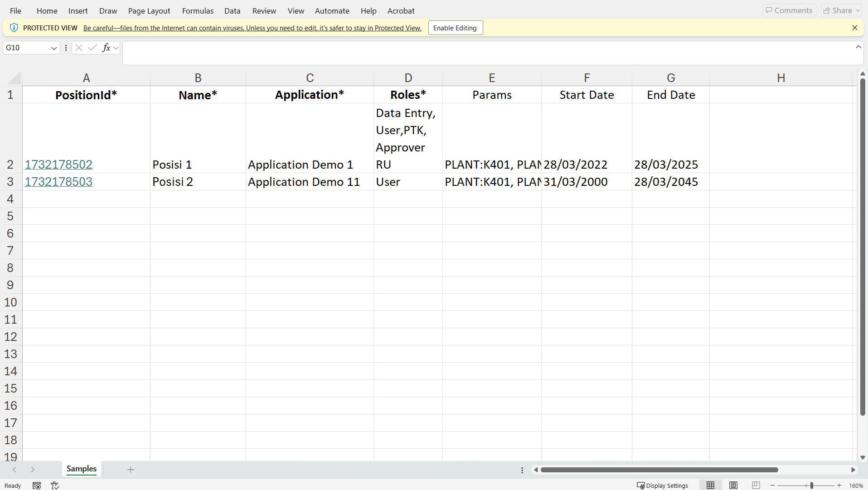
Task: Click the macro recording status icon
Action: click(37, 485)
